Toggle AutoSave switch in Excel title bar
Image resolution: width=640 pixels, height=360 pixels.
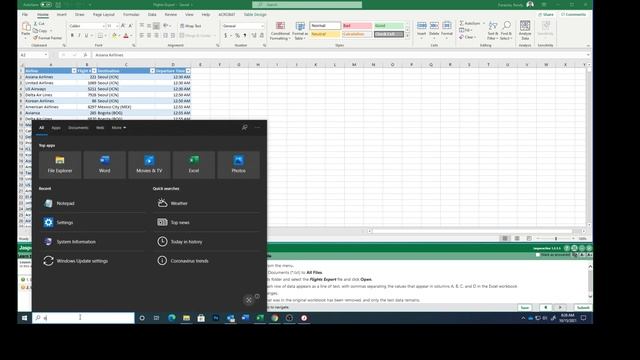[46, 4]
